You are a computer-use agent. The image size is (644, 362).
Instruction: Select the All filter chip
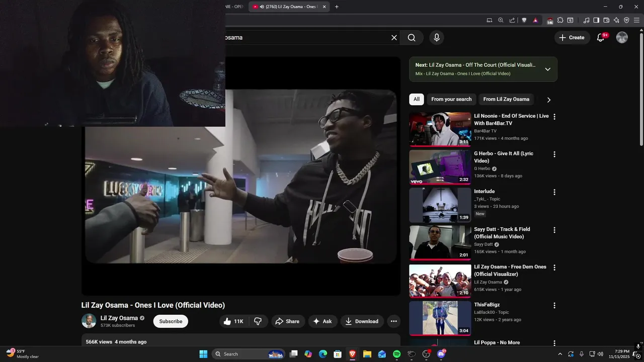coord(417,99)
